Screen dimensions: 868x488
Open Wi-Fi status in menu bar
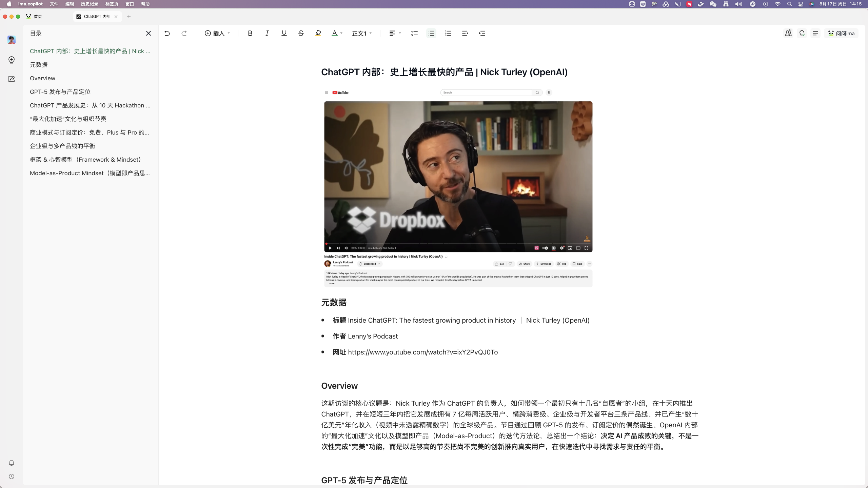click(x=777, y=4)
